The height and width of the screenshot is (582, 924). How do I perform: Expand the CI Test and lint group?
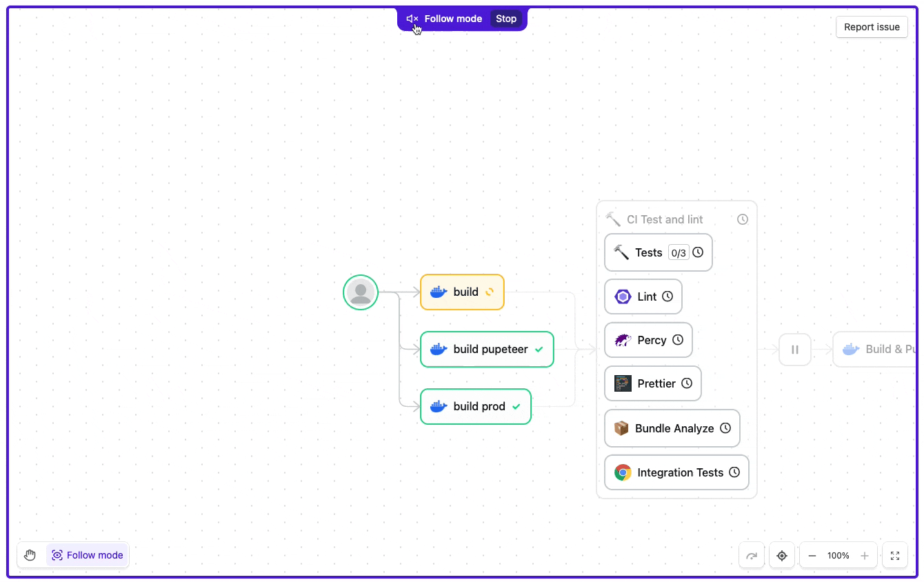665,219
